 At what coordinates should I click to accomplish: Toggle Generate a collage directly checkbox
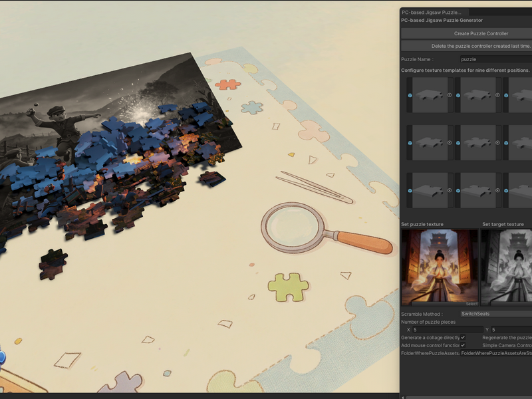coord(463,337)
